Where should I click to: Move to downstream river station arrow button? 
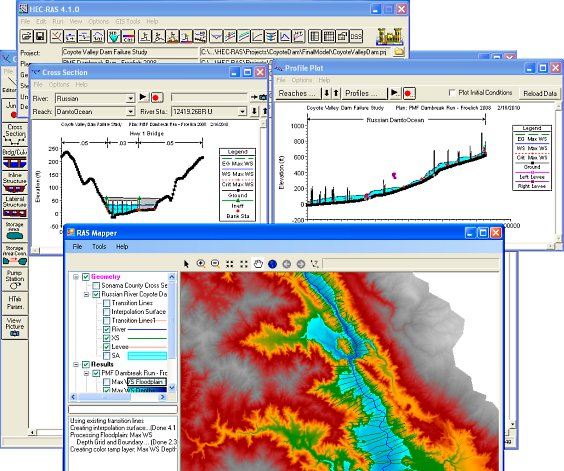(x=254, y=111)
